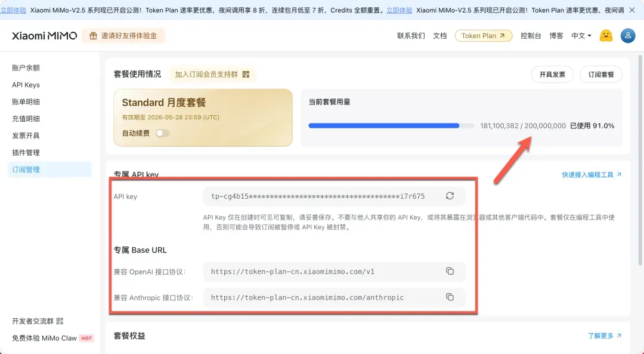Click the 了解更多 link
The height and width of the screenshot is (354, 644).
click(605, 336)
